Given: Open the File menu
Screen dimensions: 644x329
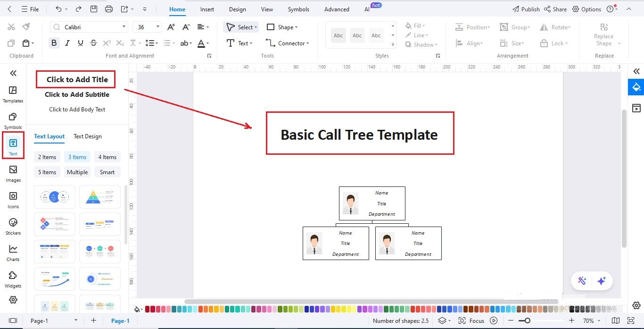Looking at the screenshot, I should click(31, 9).
